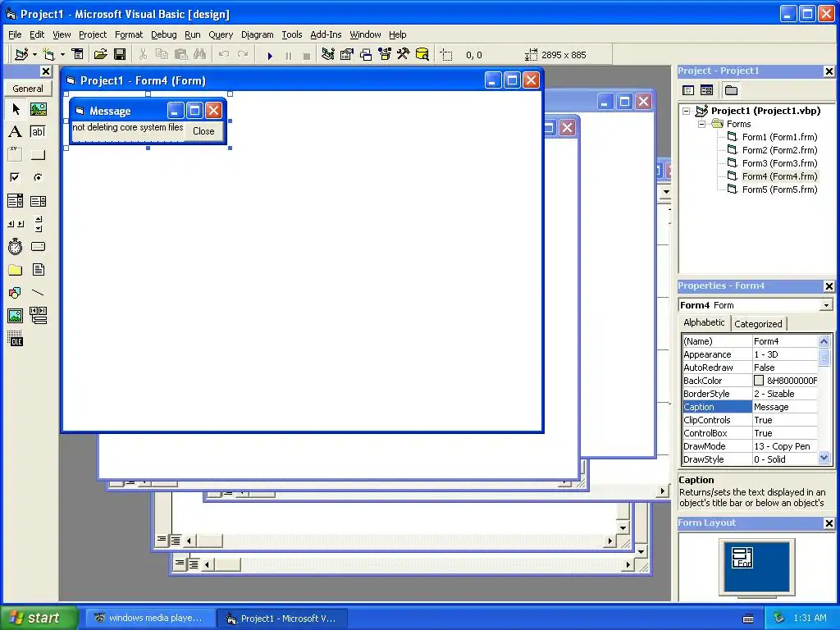Click the BorderStyle property row
This screenshot has width=840, height=630.
click(x=750, y=394)
